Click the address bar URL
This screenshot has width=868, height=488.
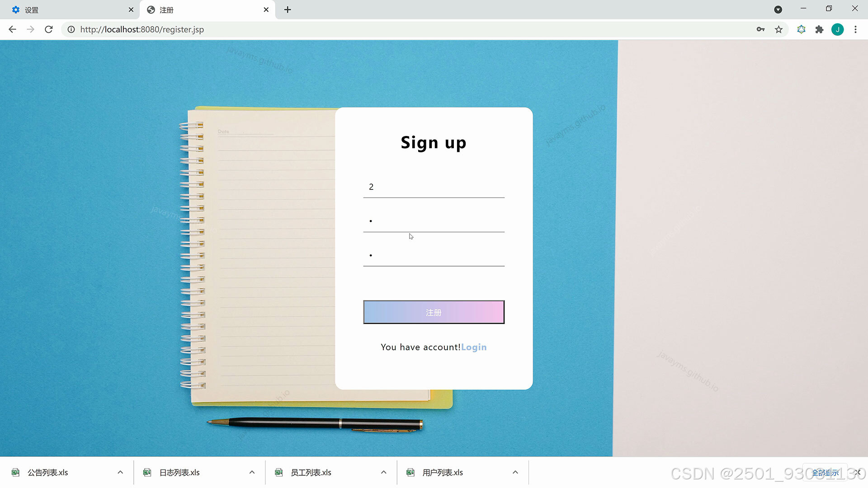pyautogui.click(x=142, y=29)
